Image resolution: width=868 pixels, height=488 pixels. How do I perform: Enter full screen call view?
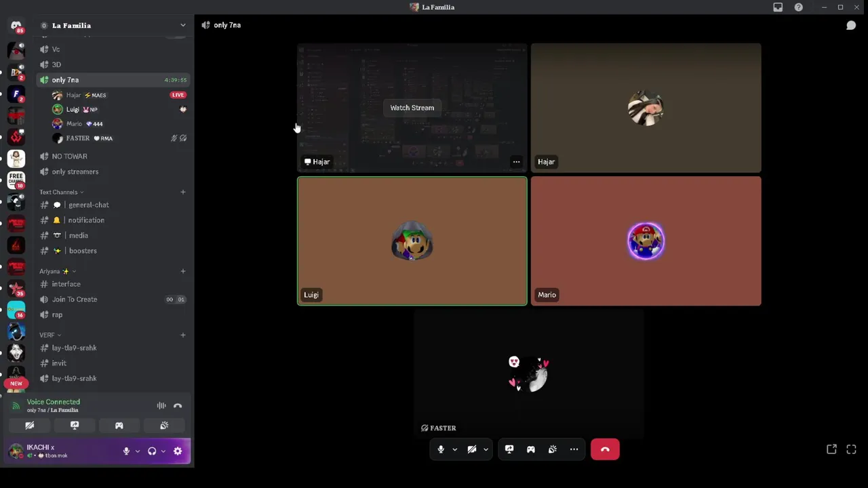pyautogui.click(x=852, y=449)
